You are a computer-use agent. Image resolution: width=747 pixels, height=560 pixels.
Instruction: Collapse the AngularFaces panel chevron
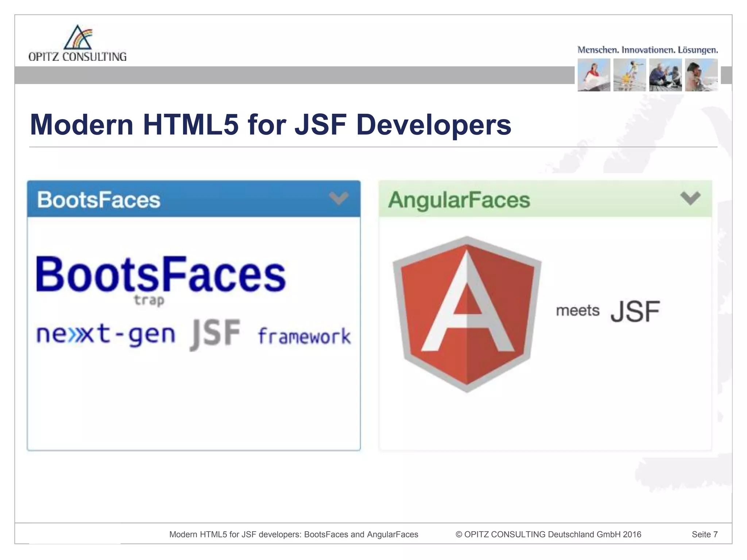[x=690, y=198]
